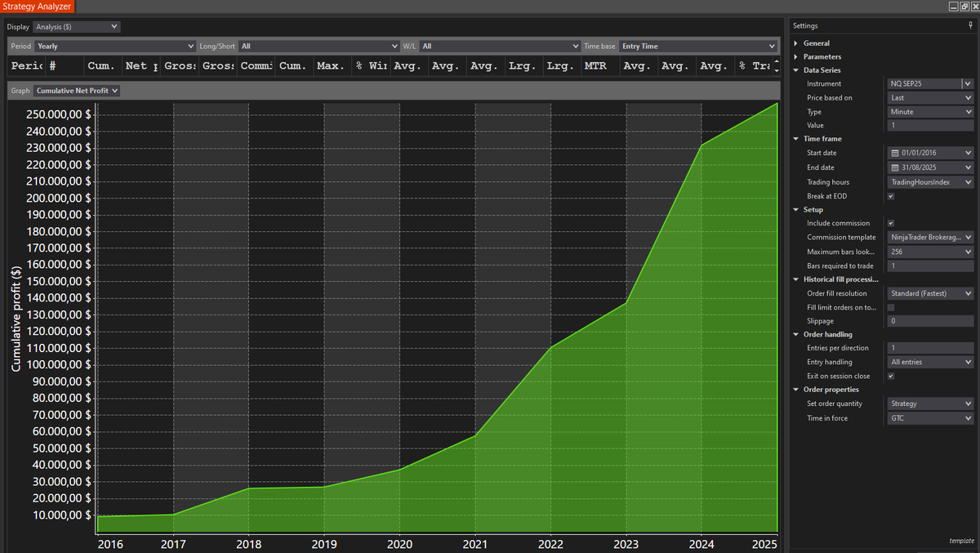The height and width of the screenshot is (553, 980).
Task: Collapse the Setup section
Action: pyautogui.click(x=796, y=210)
